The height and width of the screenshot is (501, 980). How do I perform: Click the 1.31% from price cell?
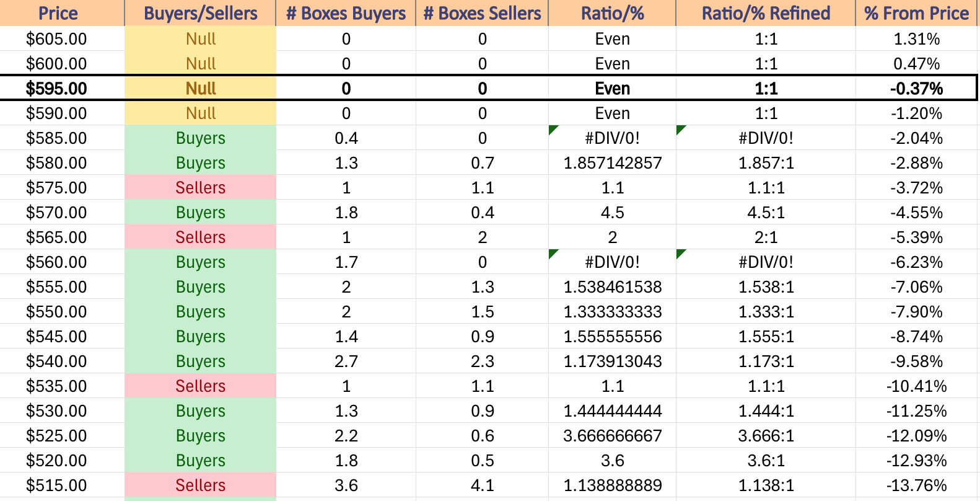pos(916,38)
